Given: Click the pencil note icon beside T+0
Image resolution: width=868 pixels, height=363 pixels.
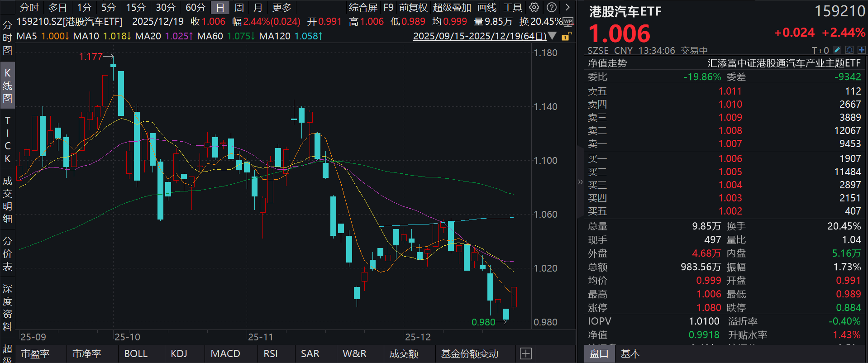Looking at the screenshot, I should (837, 50).
